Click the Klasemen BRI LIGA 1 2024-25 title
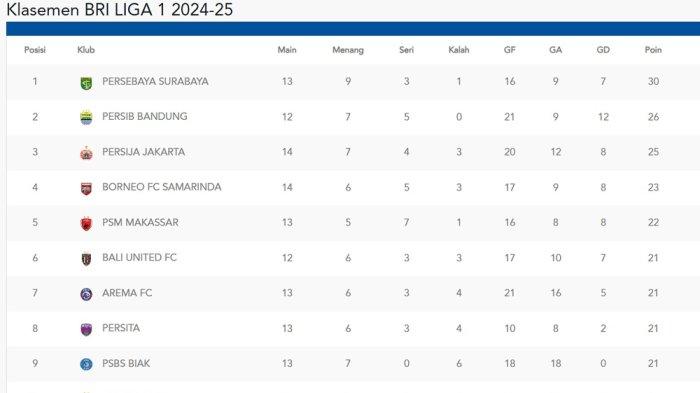700x393 pixels. pyautogui.click(x=120, y=9)
